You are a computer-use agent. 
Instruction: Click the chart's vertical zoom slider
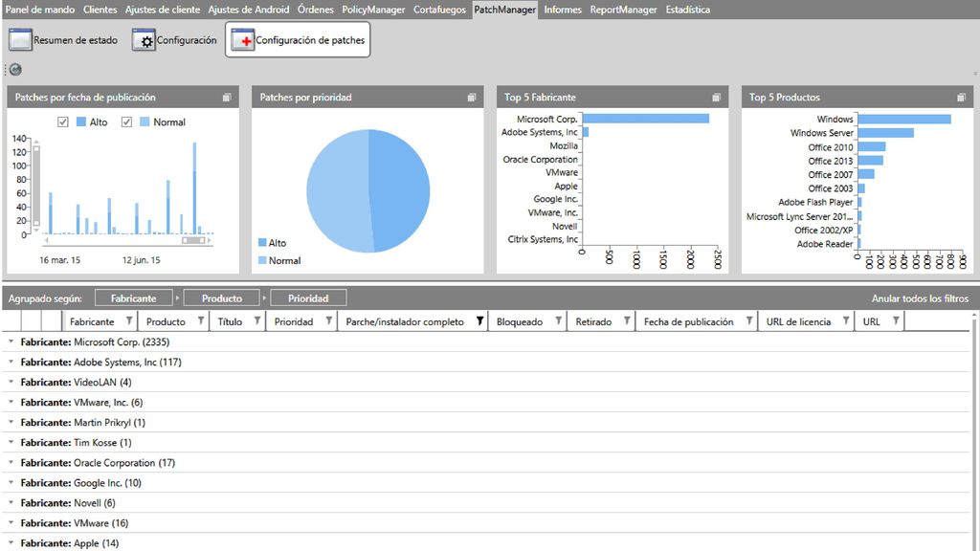[36, 186]
